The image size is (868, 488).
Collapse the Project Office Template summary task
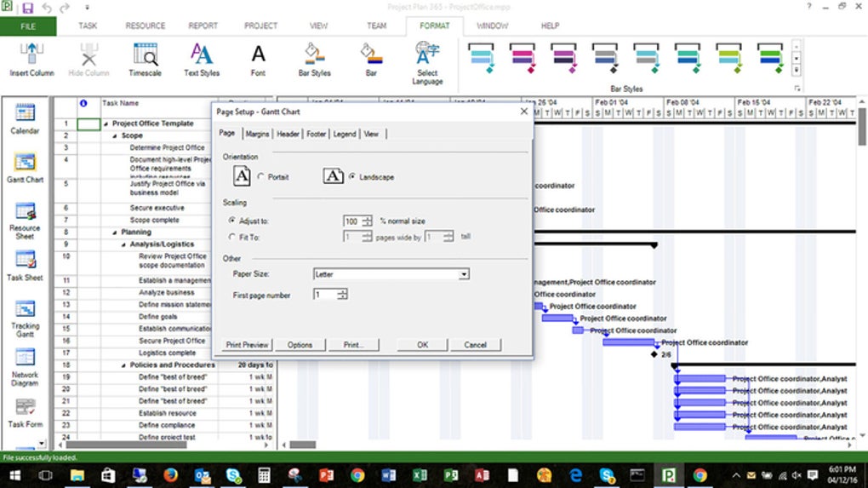pos(106,124)
